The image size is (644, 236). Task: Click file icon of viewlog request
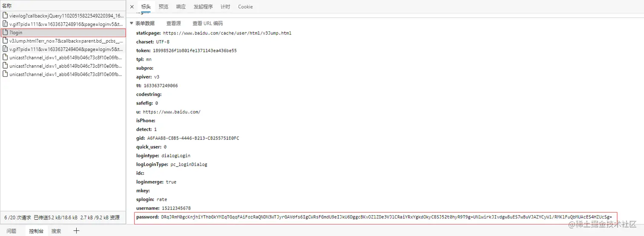point(5,16)
